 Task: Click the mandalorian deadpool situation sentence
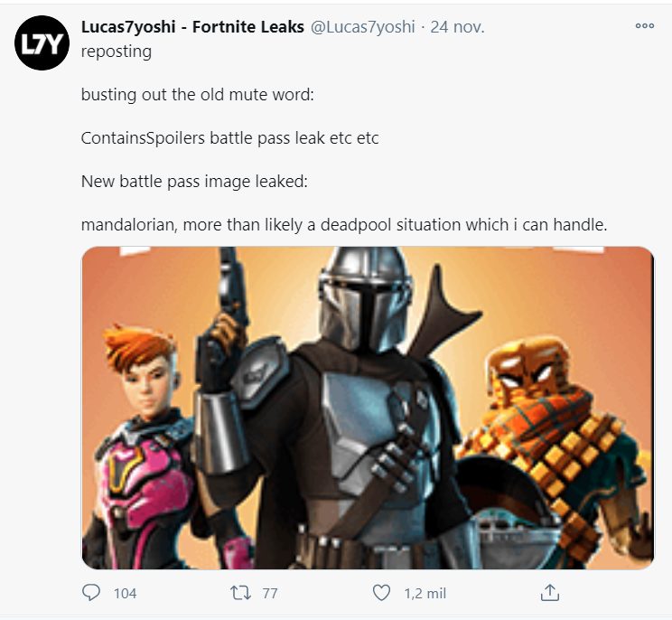(344, 225)
